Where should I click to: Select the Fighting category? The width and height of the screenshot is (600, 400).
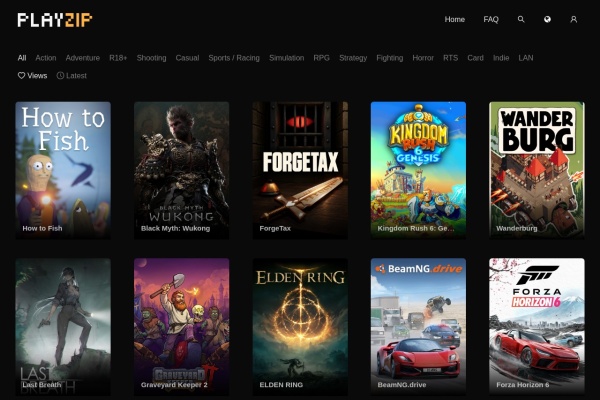[390, 58]
